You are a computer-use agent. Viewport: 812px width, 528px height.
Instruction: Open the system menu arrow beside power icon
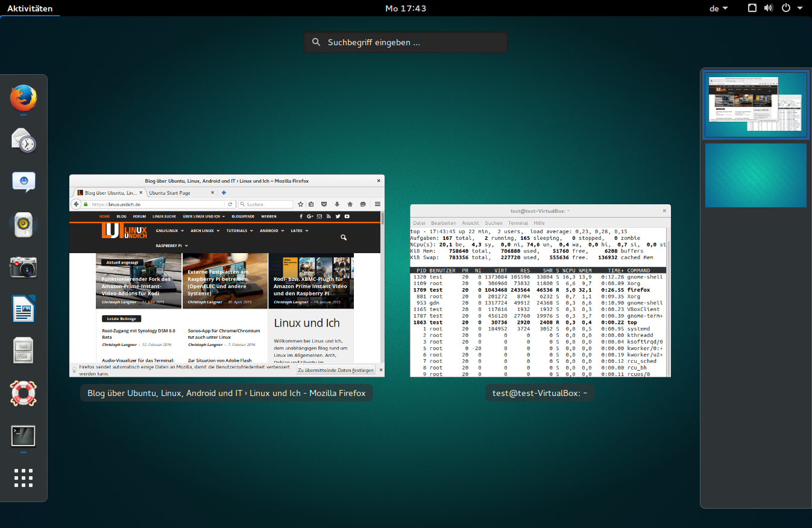coord(801,8)
